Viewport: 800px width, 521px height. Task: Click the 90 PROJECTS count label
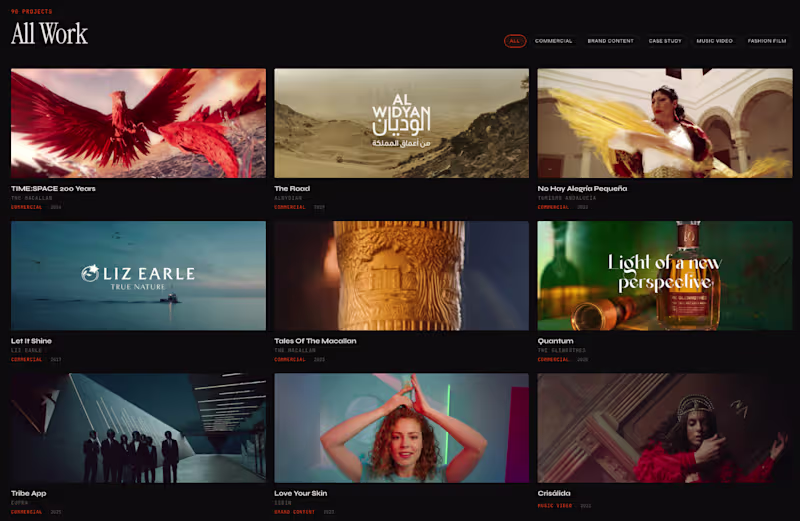32,11
